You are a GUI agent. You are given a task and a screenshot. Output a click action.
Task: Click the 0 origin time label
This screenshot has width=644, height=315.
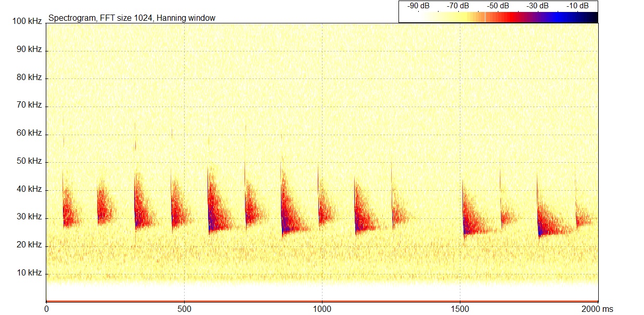click(47, 309)
